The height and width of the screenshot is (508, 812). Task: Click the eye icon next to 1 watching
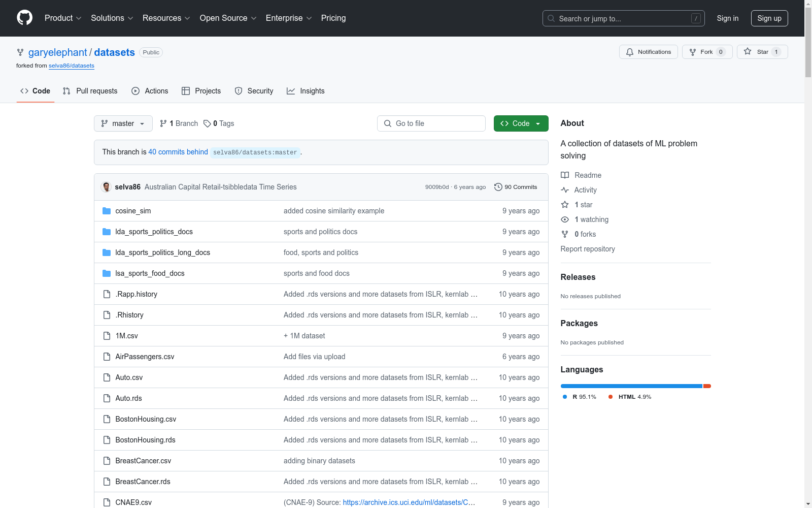(x=565, y=219)
